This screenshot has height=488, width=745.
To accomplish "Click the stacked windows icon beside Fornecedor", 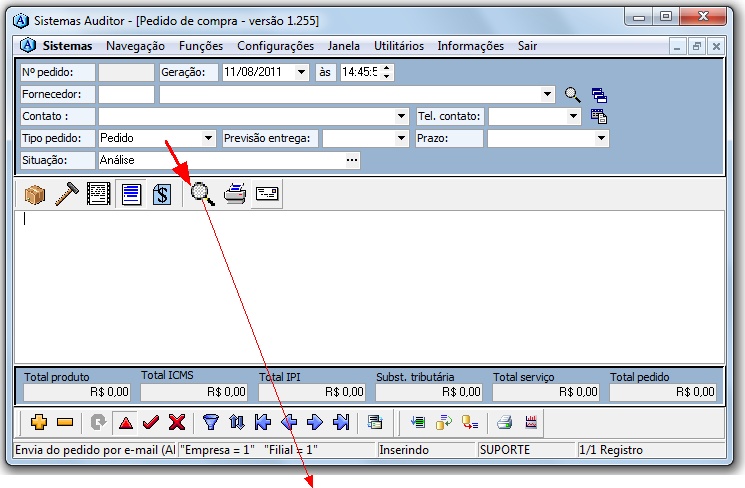I will coord(599,95).
